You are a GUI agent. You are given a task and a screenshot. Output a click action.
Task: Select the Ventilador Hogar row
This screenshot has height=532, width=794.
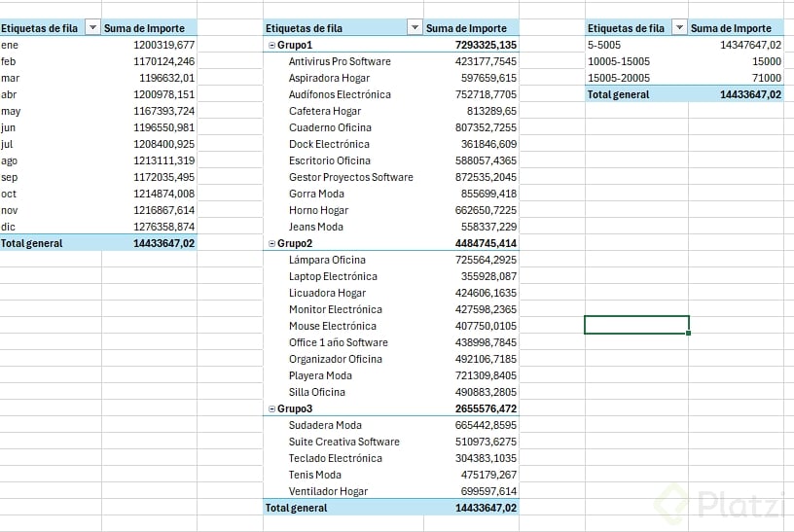point(391,491)
